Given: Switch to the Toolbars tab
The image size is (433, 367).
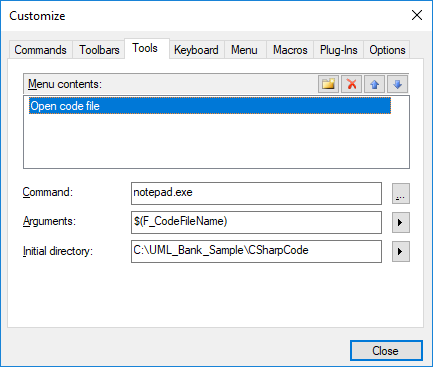Looking at the screenshot, I should pyautogui.click(x=99, y=50).
